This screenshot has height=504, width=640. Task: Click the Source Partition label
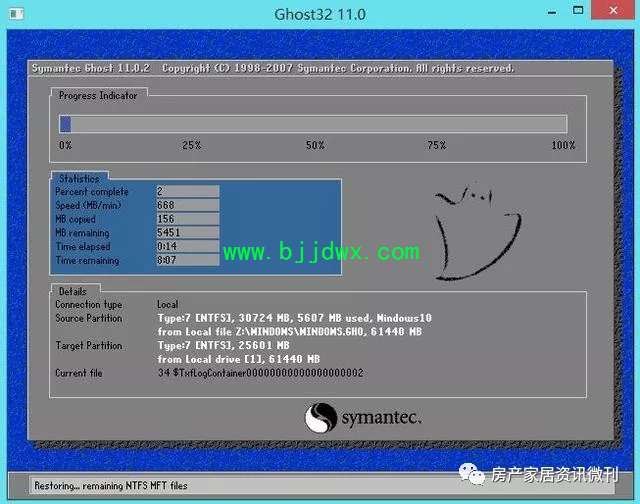[89, 318]
